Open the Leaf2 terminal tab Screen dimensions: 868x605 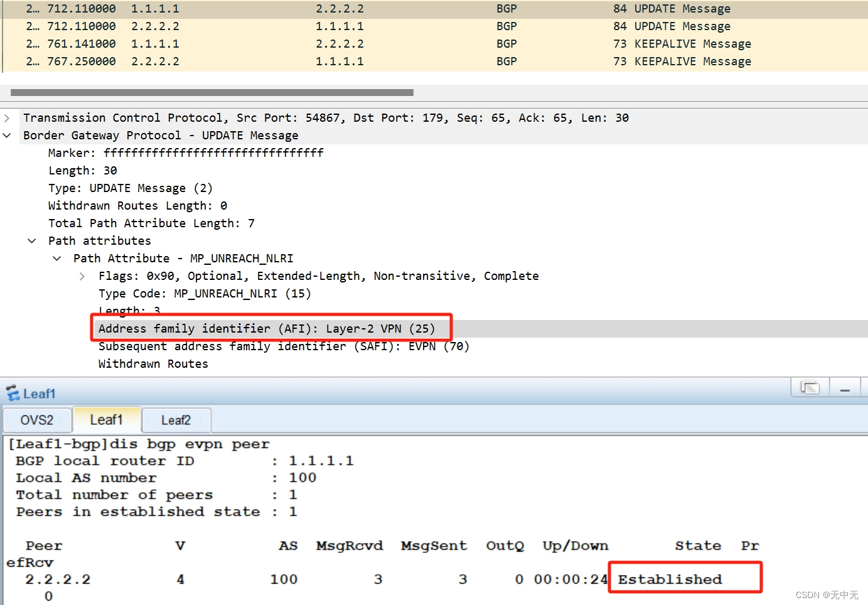tap(176, 420)
